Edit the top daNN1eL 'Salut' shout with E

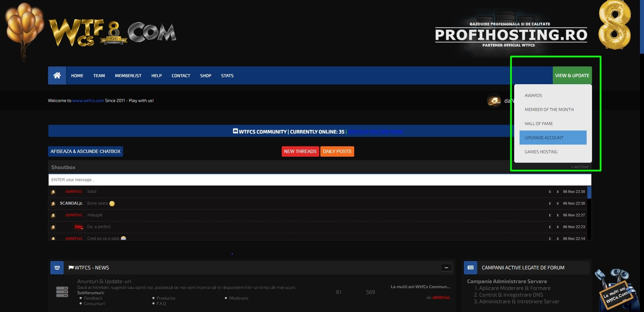[x=550, y=192]
